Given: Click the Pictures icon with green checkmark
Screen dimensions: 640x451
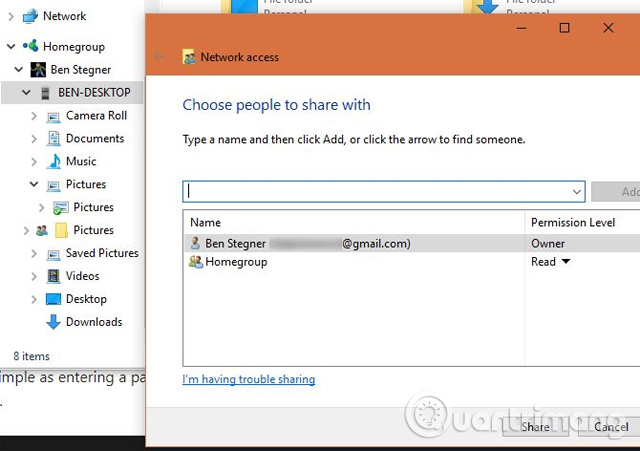Looking at the screenshot, I should click(61, 208).
